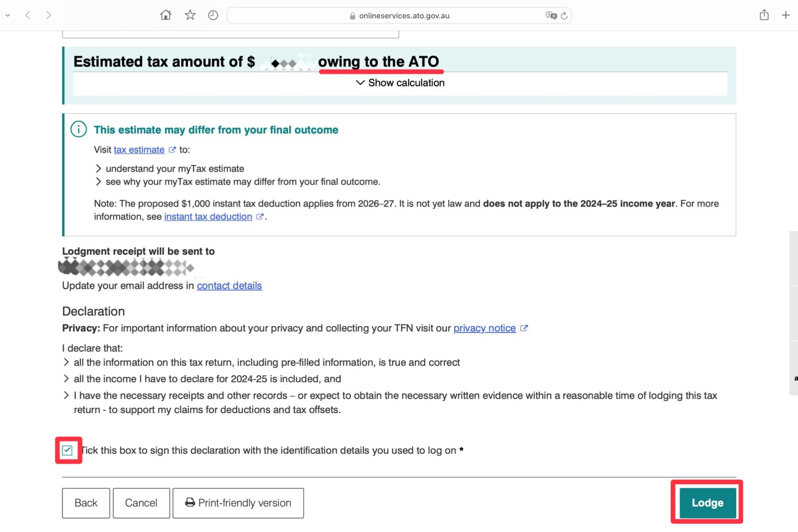The height and width of the screenshot is (532, 798).
Task: Open the contact details link
Action: 229,286
